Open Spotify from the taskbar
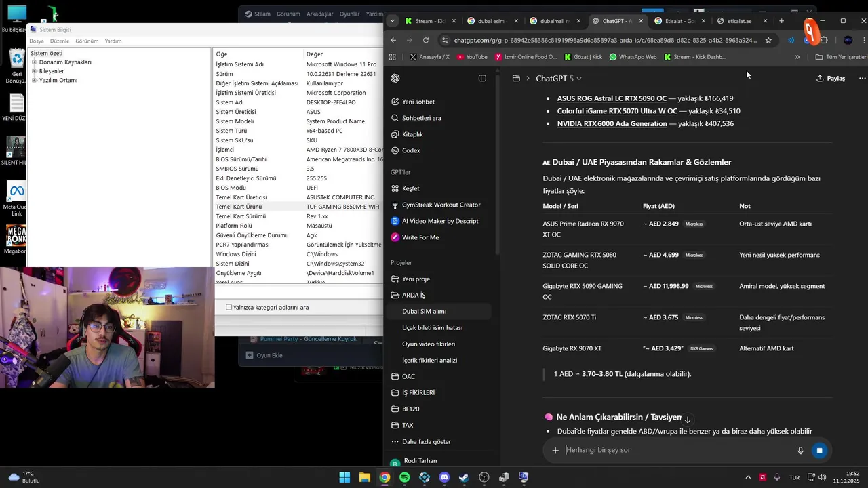Image resolution: width=868 pixels, height=488 pixels. click(405, 477)
